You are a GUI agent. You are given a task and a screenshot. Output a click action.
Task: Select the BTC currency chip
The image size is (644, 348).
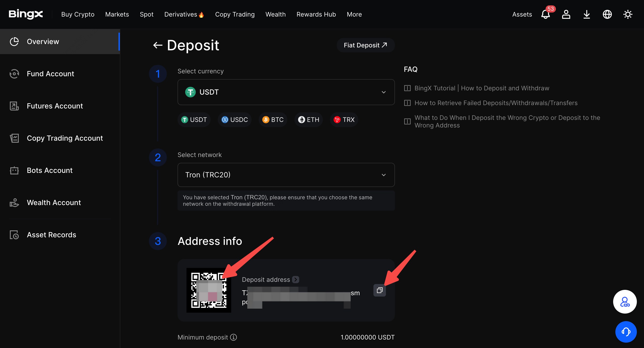(x=273, y=119)
